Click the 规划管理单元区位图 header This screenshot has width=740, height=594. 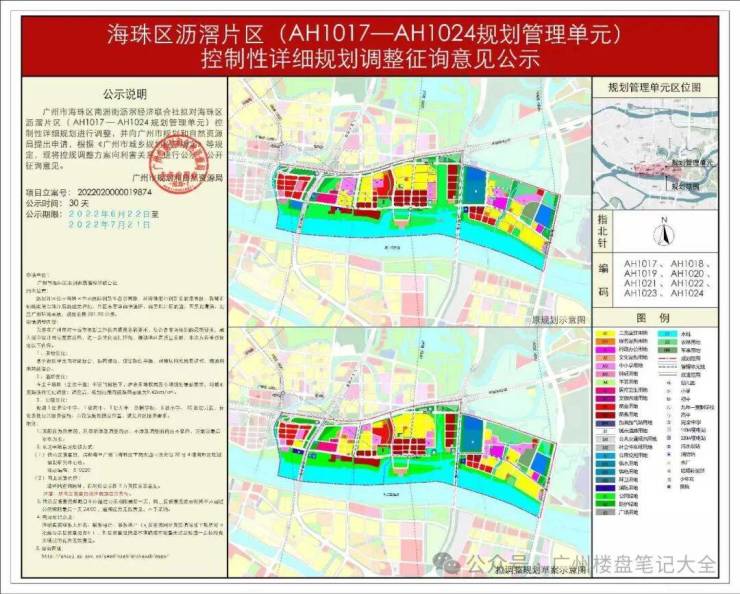tap(654, 88)
